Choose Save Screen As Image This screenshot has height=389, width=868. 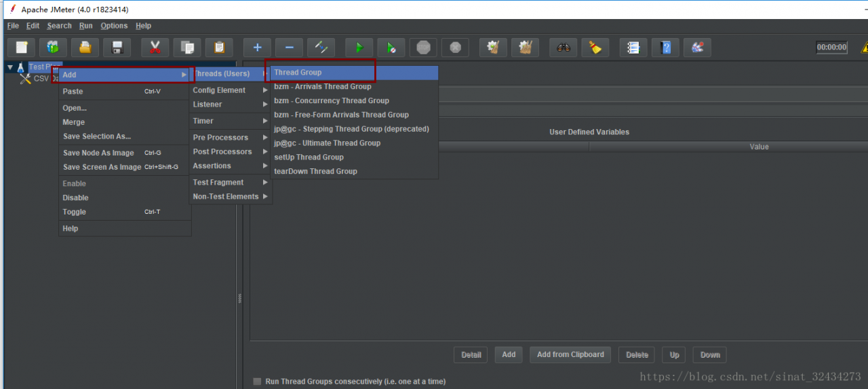click(125, 167)
